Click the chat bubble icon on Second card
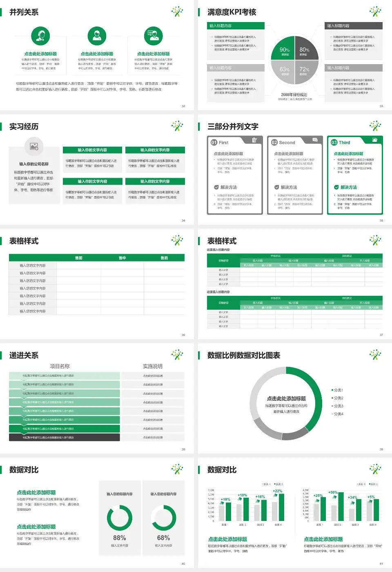The image size is (392, 572). click(x=315, y=140)
